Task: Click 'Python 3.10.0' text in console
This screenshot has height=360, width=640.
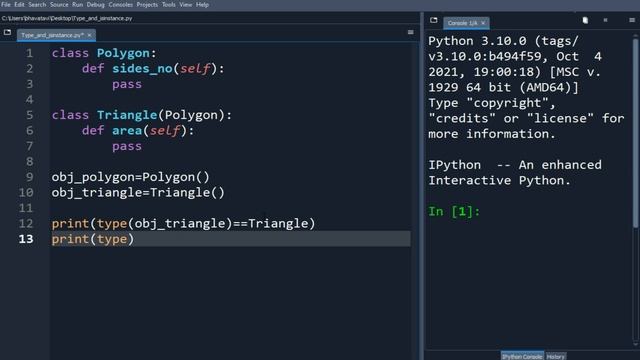Action: tap(477, 41)
